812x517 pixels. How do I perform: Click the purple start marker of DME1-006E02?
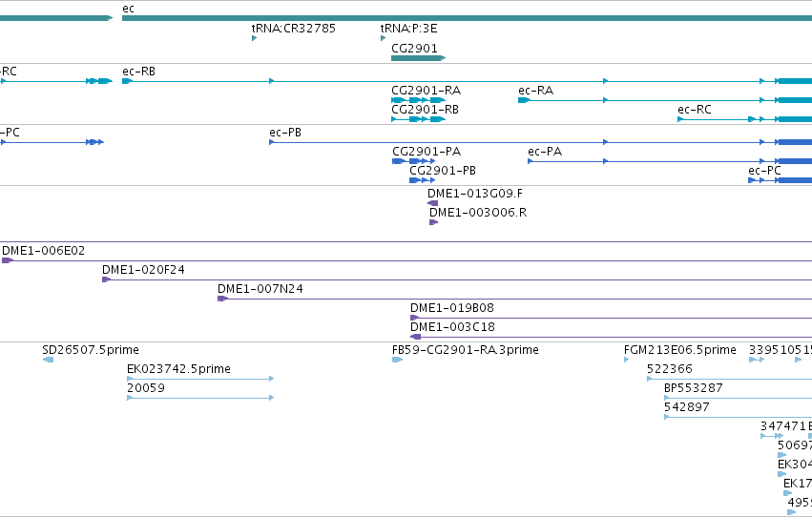point(8,260)
